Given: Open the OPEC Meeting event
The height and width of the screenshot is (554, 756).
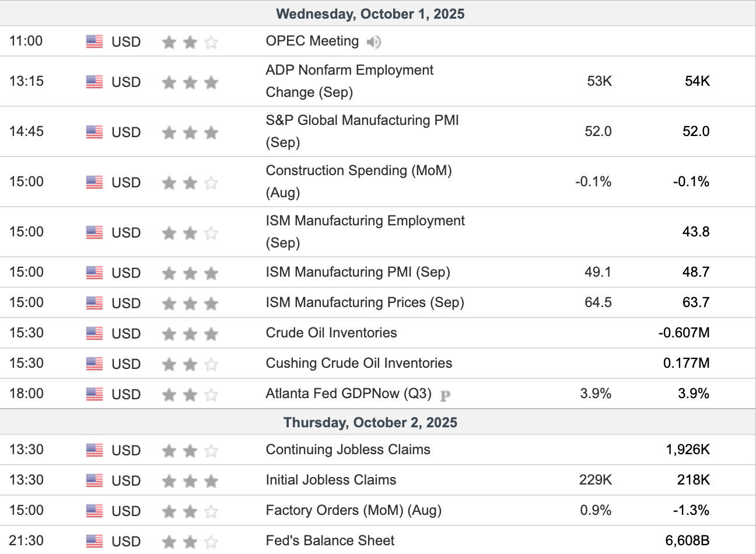Looking at the screenshot, I should click(x=312, y=41).
